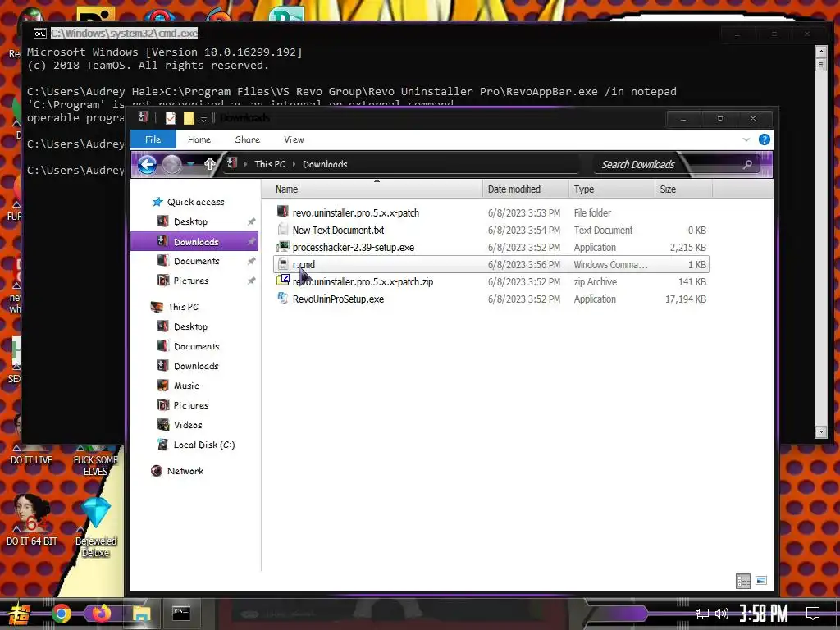
Task: Open the Start menu button
Action: pyautogui.click(x=20, y=614)
